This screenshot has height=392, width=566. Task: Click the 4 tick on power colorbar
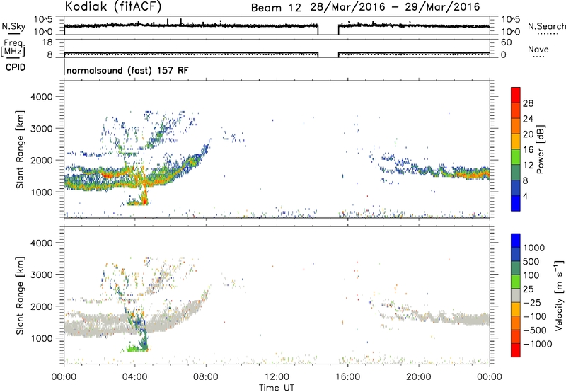tap(525, 196)
